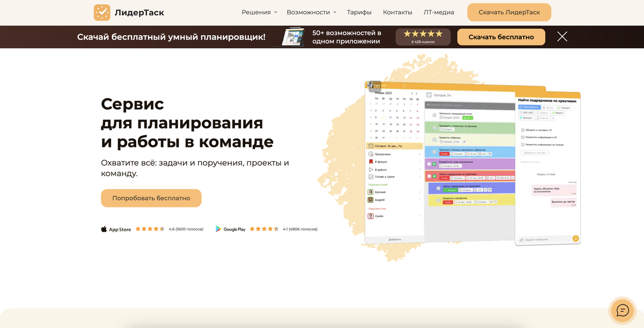Click Скачать бесплатно in the promo banner
Screen dimensions: 644x328
click(x=501, y=37)
